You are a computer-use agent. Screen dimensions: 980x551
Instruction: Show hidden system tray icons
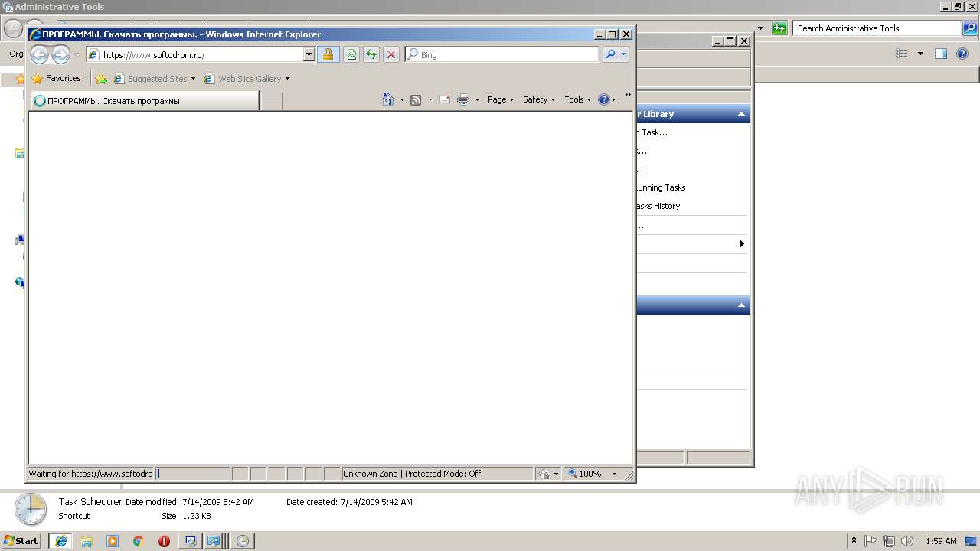click(x=854, y=540)
